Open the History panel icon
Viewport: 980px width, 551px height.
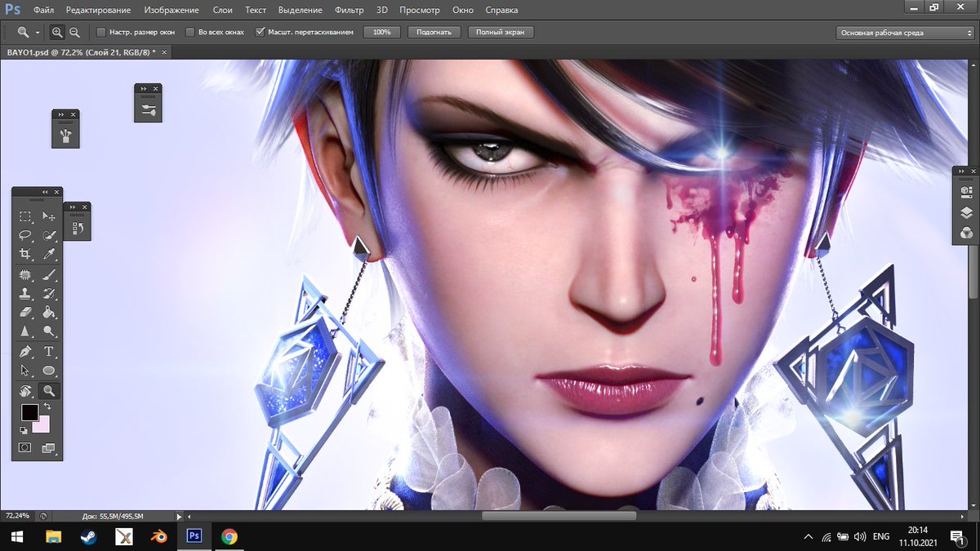pyautogui.click(x=78, y=229)
